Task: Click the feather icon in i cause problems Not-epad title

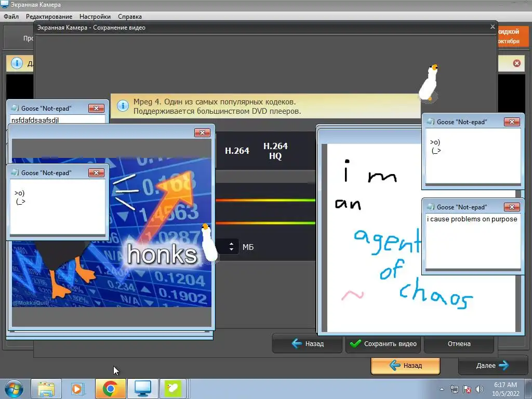Action: 431,207
